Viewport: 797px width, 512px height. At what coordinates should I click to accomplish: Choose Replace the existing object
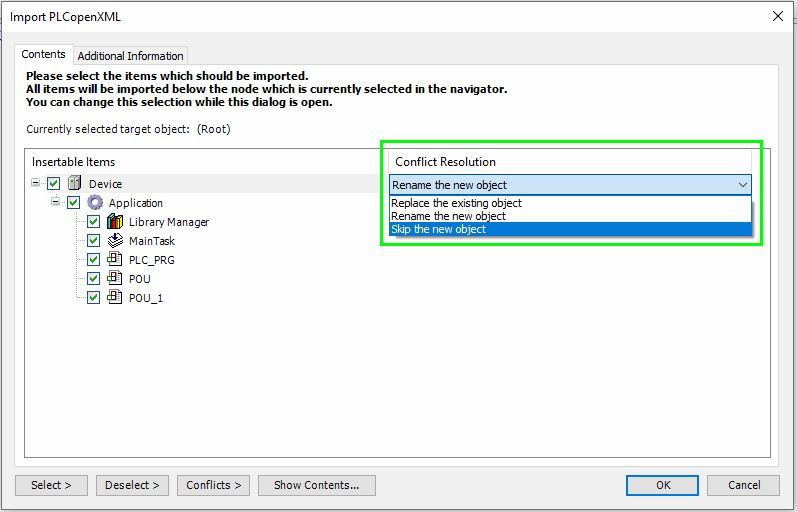pyautogui.click(x=570, y=203)
